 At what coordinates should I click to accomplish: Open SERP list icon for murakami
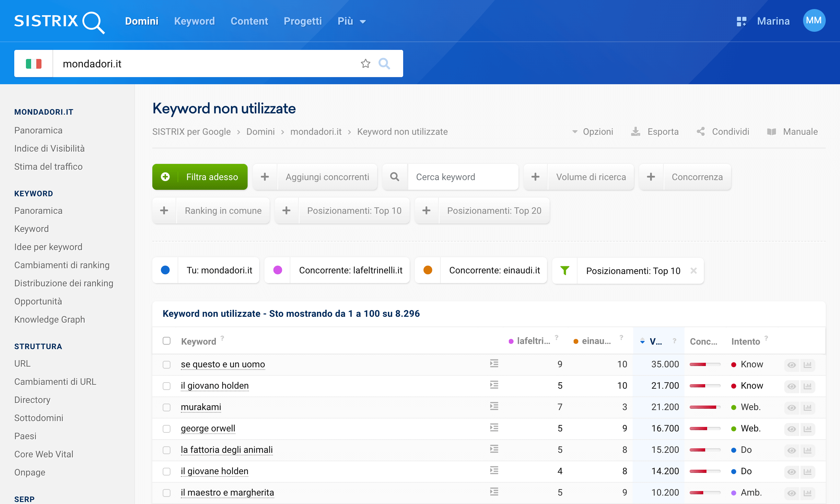click(494, 407)
